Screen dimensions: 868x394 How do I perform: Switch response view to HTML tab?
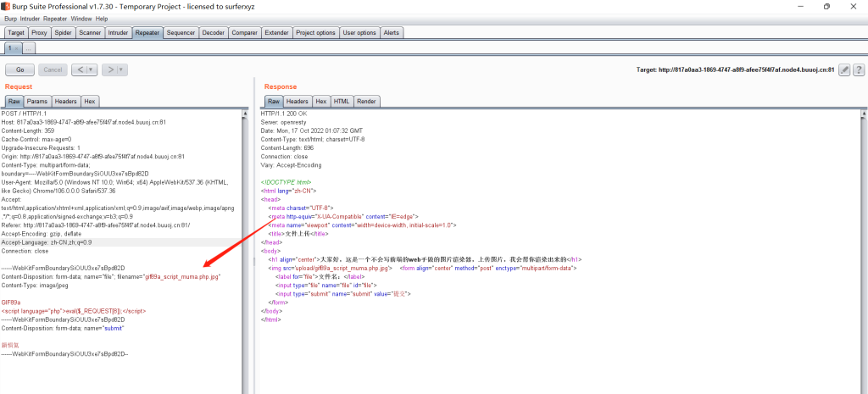point(341,102)
